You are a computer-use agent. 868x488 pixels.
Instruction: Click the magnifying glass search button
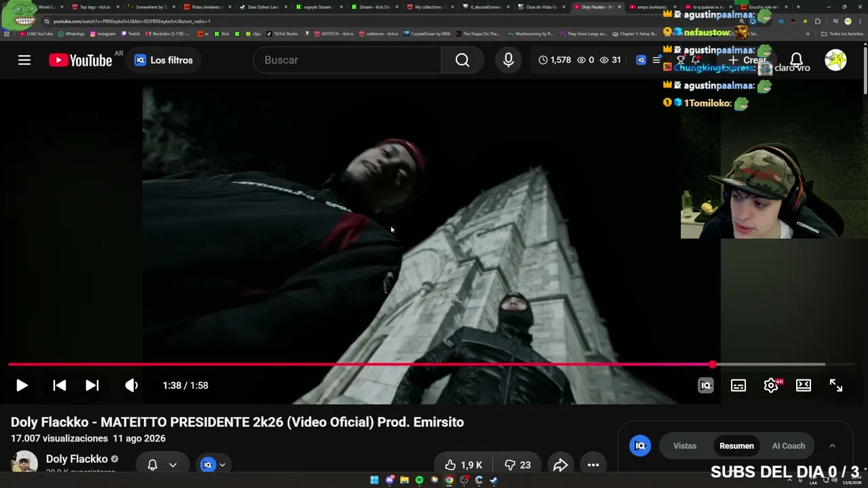pos(462,60)
